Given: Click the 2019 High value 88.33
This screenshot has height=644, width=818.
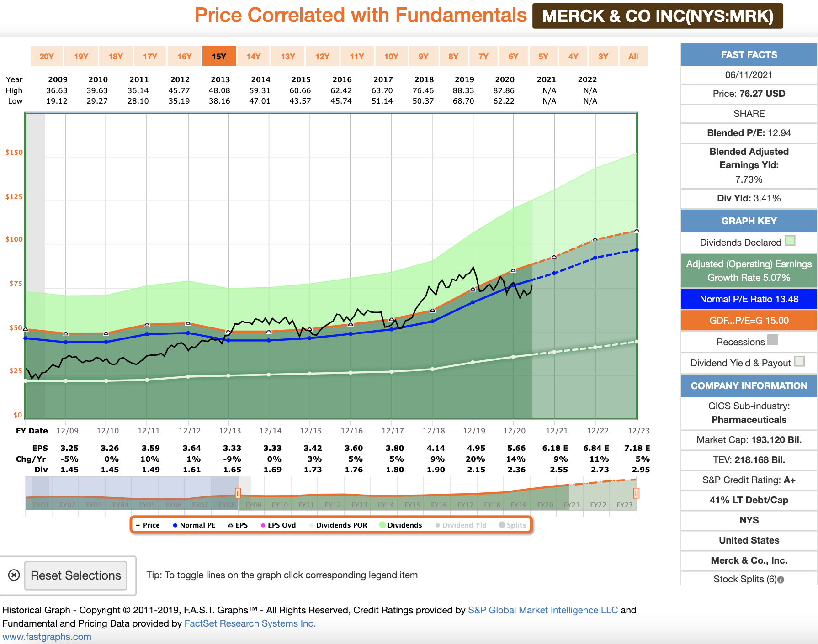Looking at the screenshot, I should [x=463, y=90].
